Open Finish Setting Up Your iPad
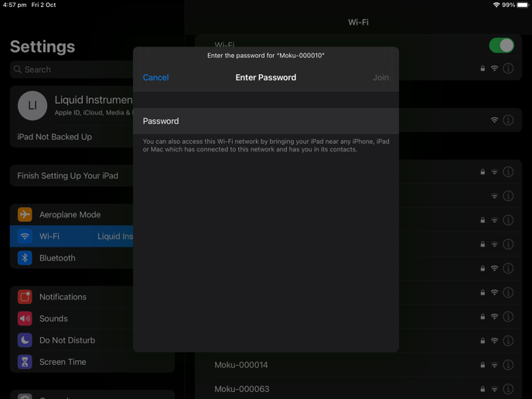The width and height of the screenshot is (532, 399). (x=72, y=176)
